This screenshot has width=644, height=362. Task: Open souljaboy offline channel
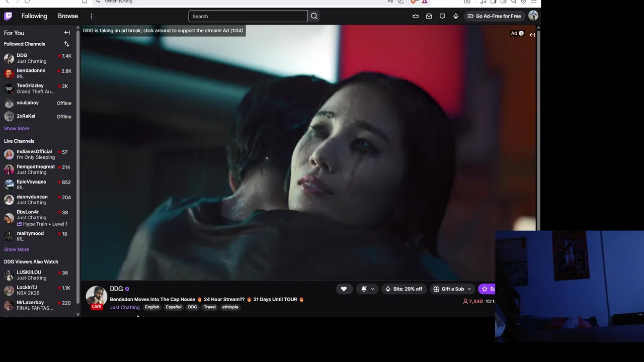click(x=38, y=103)
